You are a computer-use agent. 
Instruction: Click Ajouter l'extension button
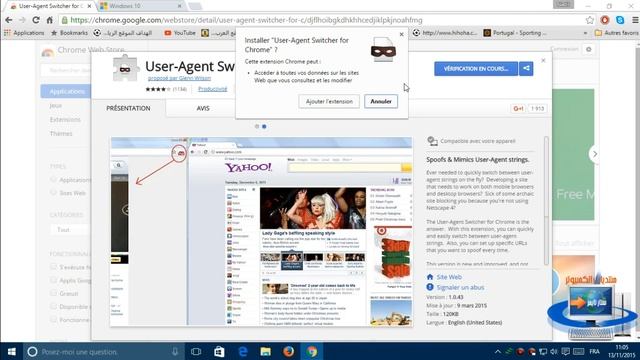329,101
